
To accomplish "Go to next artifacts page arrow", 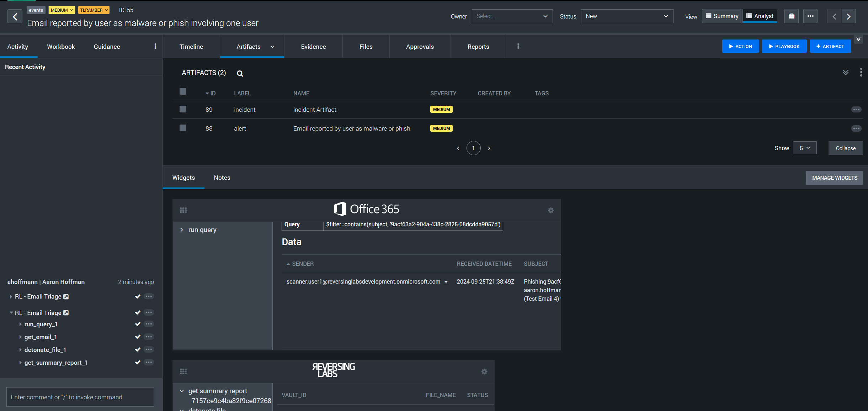I will pyautogui.click(x=489, y=148).
